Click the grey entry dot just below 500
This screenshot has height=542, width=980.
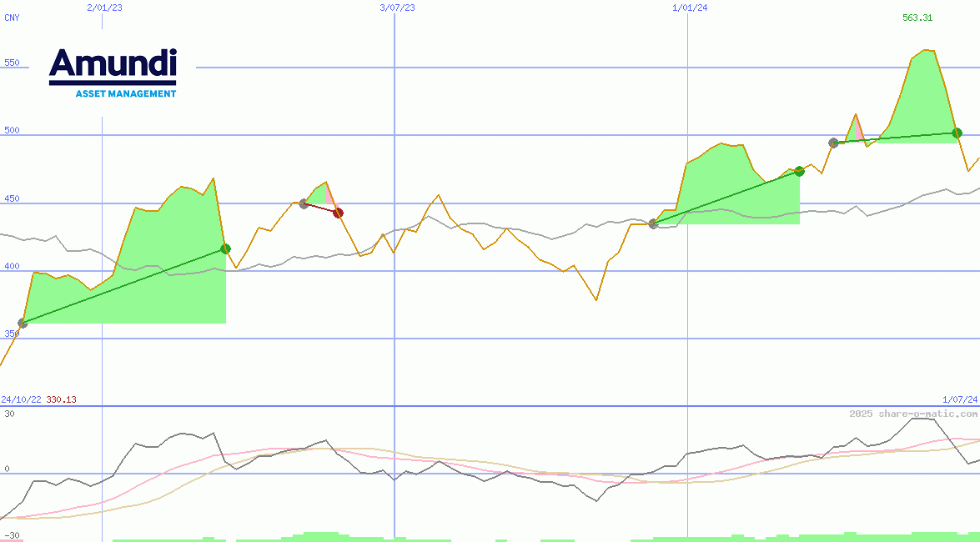click(x=833, y=143)
